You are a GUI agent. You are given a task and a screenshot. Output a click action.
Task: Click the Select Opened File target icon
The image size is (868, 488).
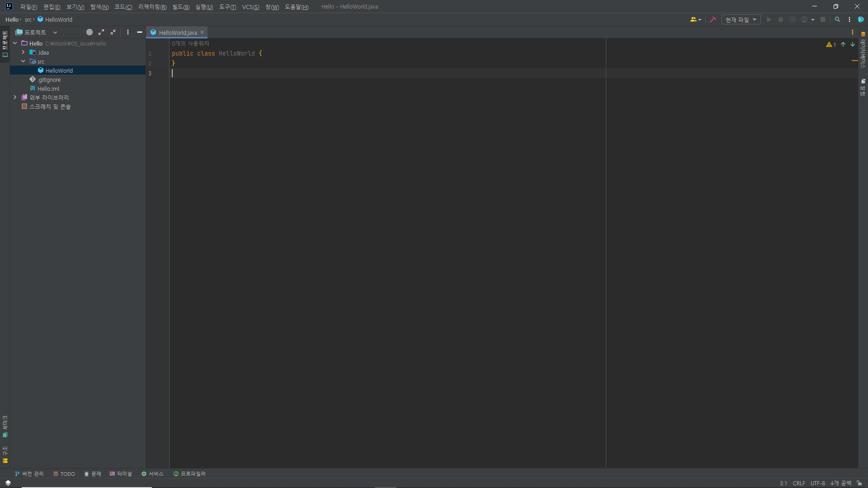click(x=90, y=33)
